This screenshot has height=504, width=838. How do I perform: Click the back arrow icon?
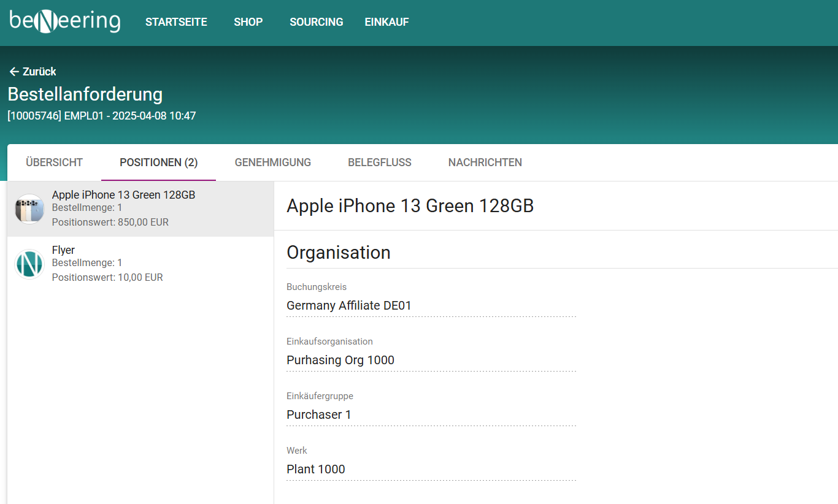click(14, 72)
